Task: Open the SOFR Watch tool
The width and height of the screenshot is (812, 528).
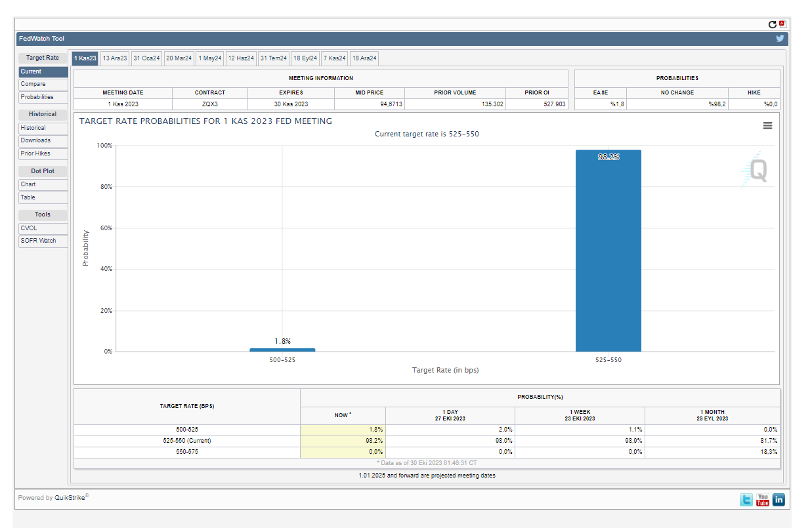Action: 43,241
